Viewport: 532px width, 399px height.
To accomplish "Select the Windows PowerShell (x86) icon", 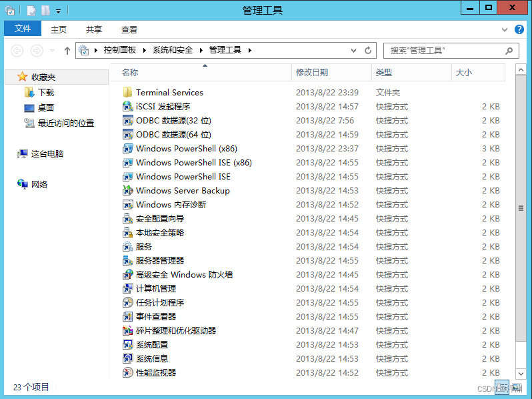I will 127,148.
